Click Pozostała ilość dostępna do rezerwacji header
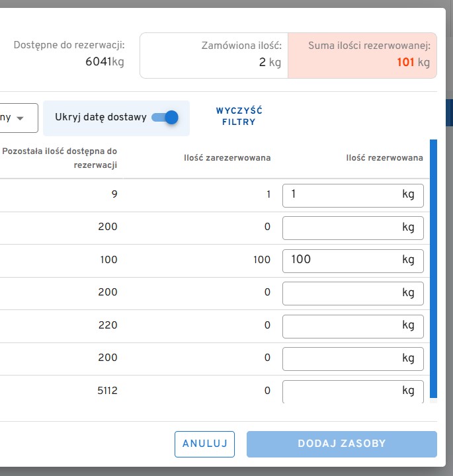The width and height of the screenshot is (453, 476). click(x=60, y=158)
